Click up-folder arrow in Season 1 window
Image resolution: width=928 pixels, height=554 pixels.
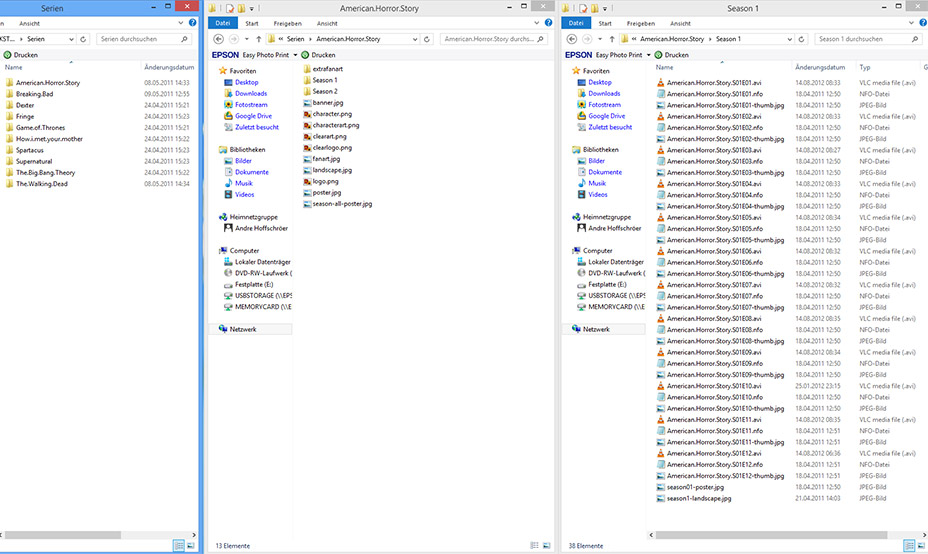click(612, 39)
